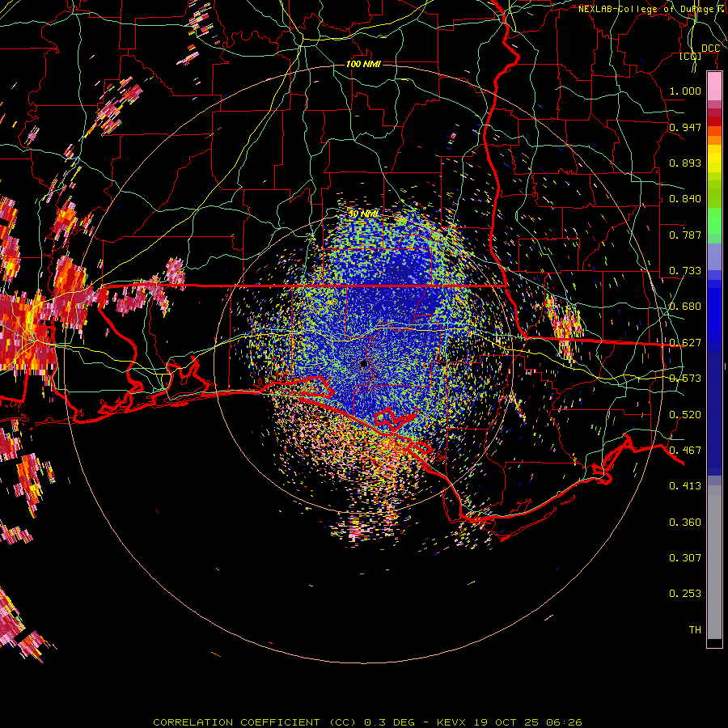Viewport: 728px width, 728px height.
Task: Click the 06:26 timestamp text
Action: pyautogui.click(x=564, y=722)
